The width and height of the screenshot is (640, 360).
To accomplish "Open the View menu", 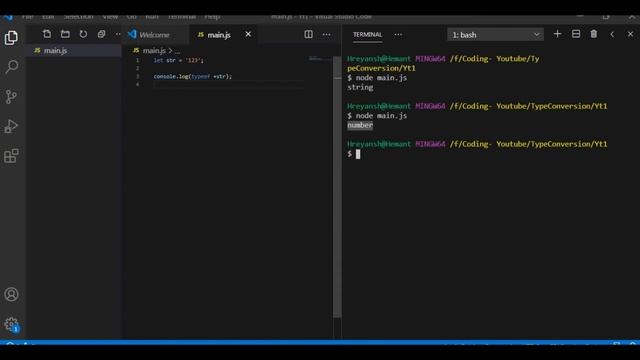I will tap(110, 17).
